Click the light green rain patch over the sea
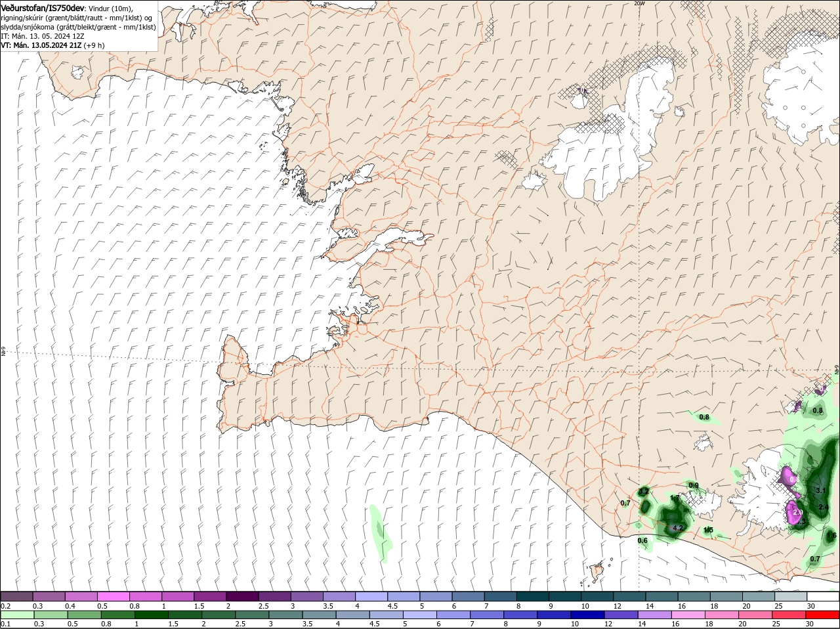Viewport: 840px width, 629px height. (x=380, y=534)
